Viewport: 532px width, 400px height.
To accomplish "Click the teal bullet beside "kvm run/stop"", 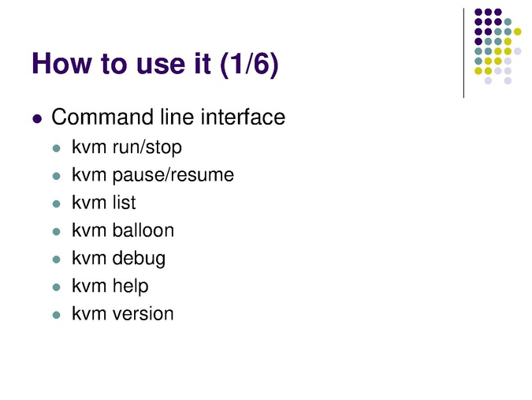I will pyautogui.click(x=56, y=148).
